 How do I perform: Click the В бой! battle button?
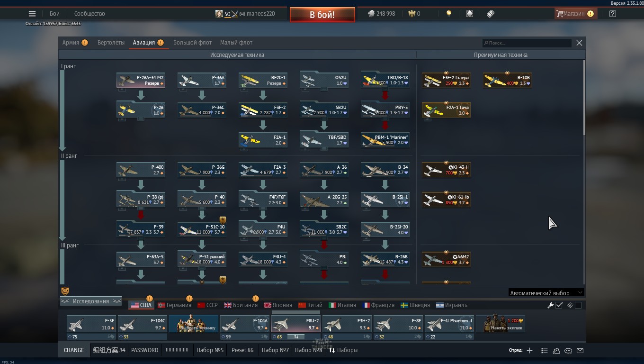click(x=322, y=15)
